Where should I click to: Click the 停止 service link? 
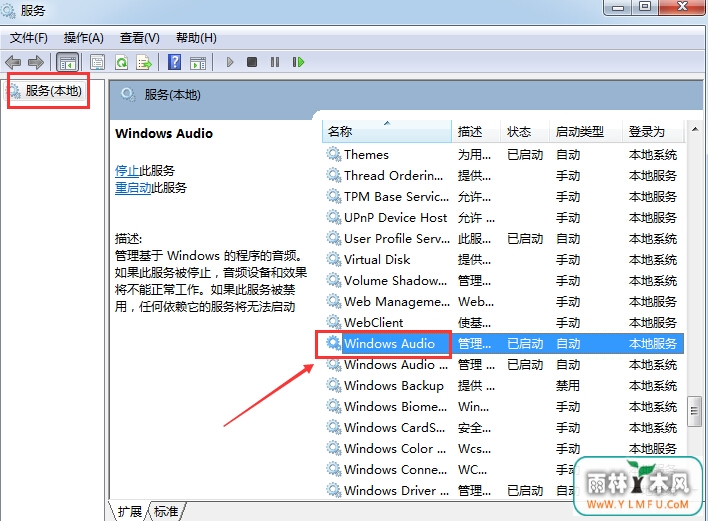[x=127, y=171]
